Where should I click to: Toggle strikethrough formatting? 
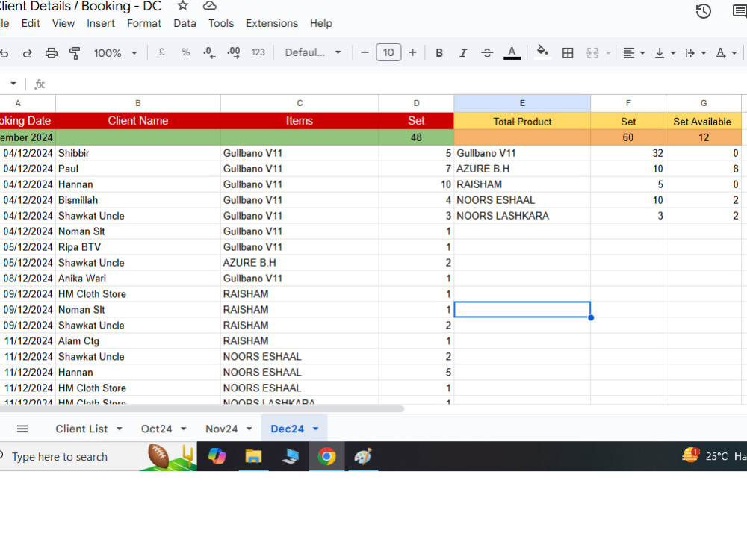click(x=487, y=53)
